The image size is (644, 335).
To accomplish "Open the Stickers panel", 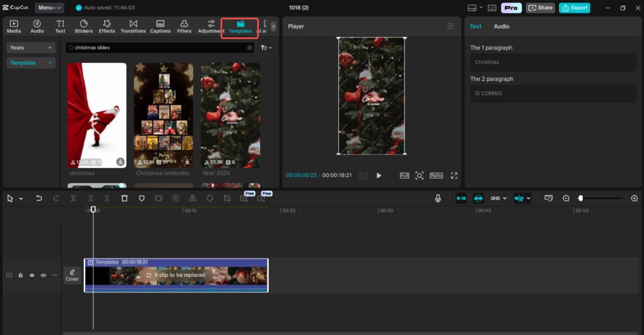I will pyautogui.click(x=84, y=26).
